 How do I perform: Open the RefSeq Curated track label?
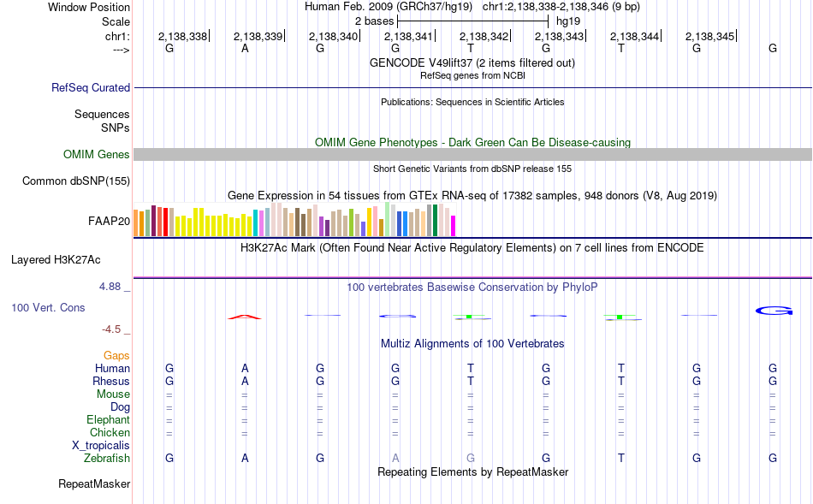(x=91, y=87)
